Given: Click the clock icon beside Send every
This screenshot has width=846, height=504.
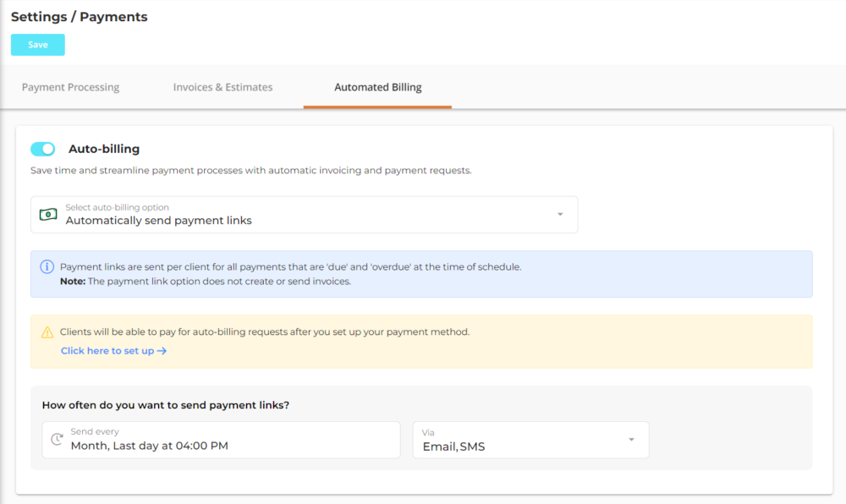Looking at the screenshot, I should point(57,440).
